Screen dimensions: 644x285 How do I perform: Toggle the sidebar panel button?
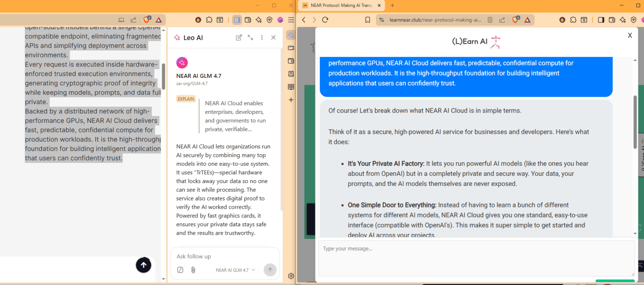pos(237,19)
